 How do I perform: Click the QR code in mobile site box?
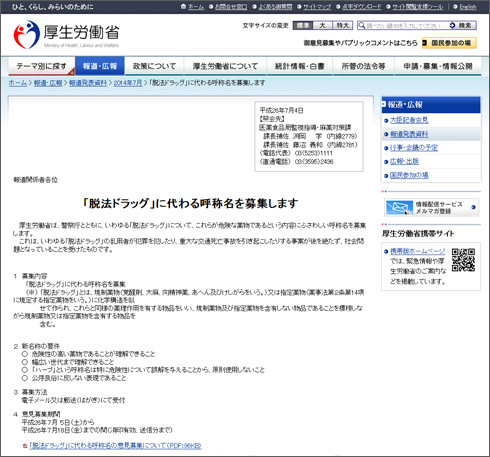click(x=463, y=260)
